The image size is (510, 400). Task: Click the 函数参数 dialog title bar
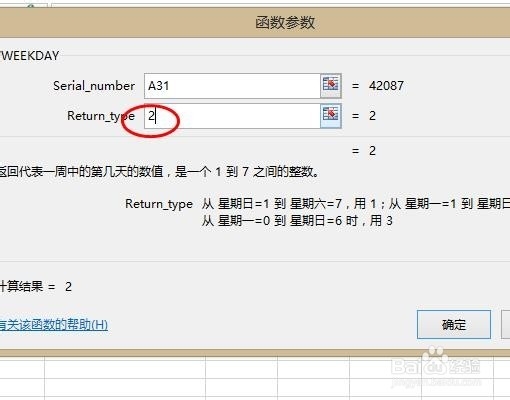(255, 23)
